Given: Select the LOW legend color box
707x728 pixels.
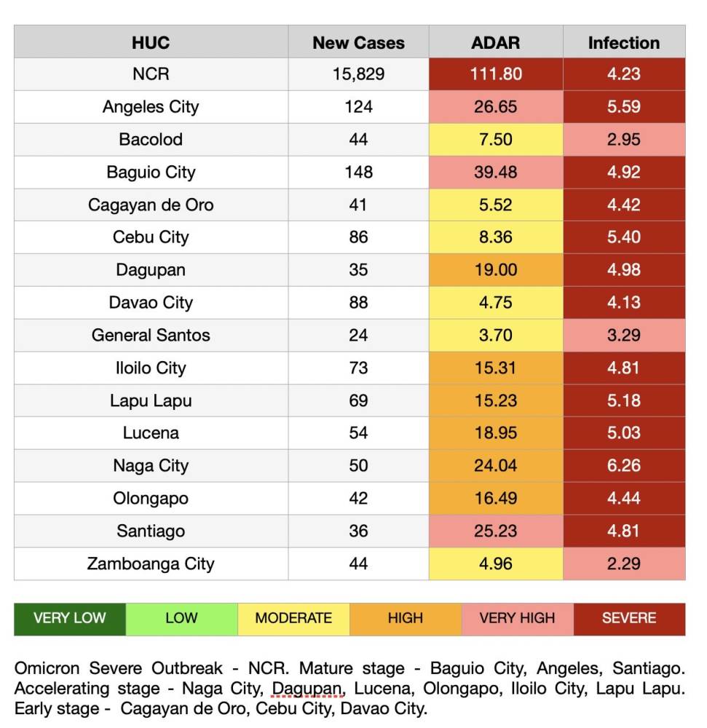Looking at the screenshot, I should (181, 619).
